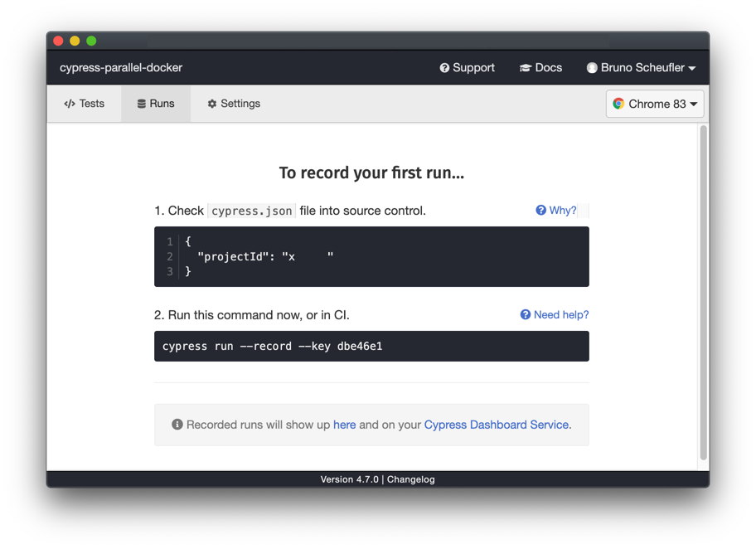Viewport: 756px width, 549px height.
Task: Open the Settings tab
Action: pyautogui.click(x=234, y=104)
